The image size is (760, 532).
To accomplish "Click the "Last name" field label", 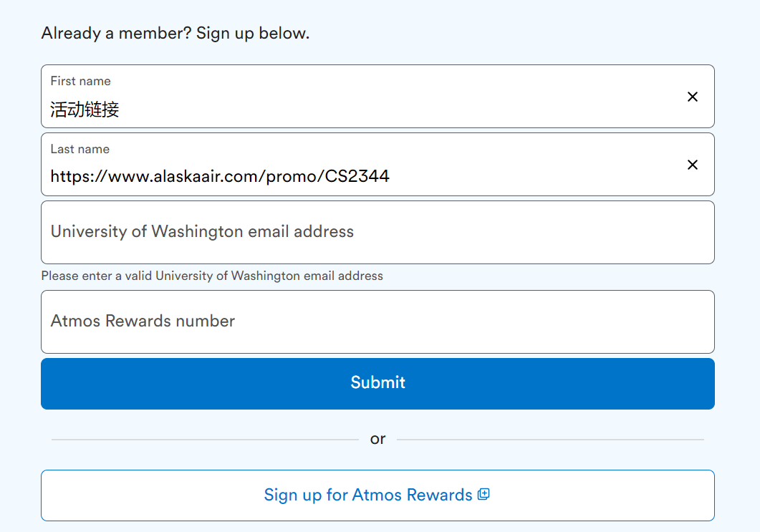I will point(80,149).
